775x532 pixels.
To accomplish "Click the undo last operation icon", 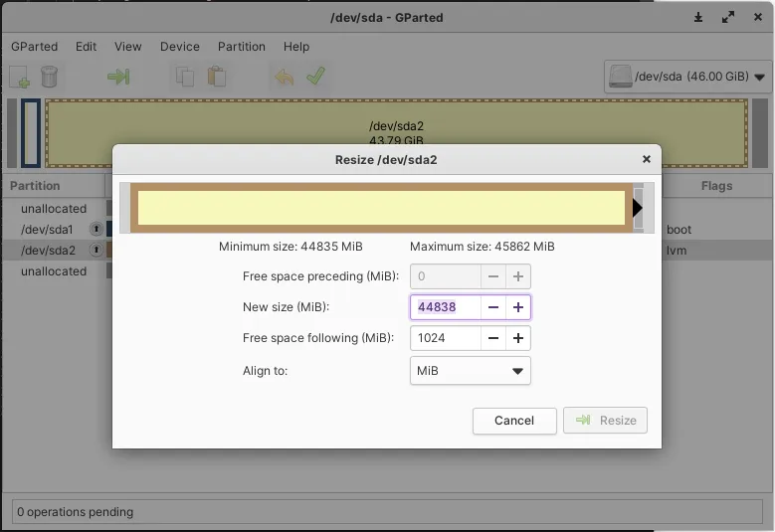I will (285, 77).
